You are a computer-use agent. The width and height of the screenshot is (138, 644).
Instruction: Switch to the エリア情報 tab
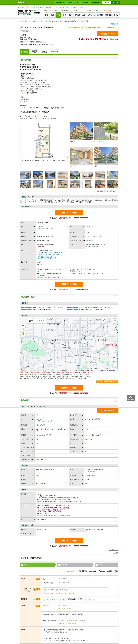tap(54, 51)
